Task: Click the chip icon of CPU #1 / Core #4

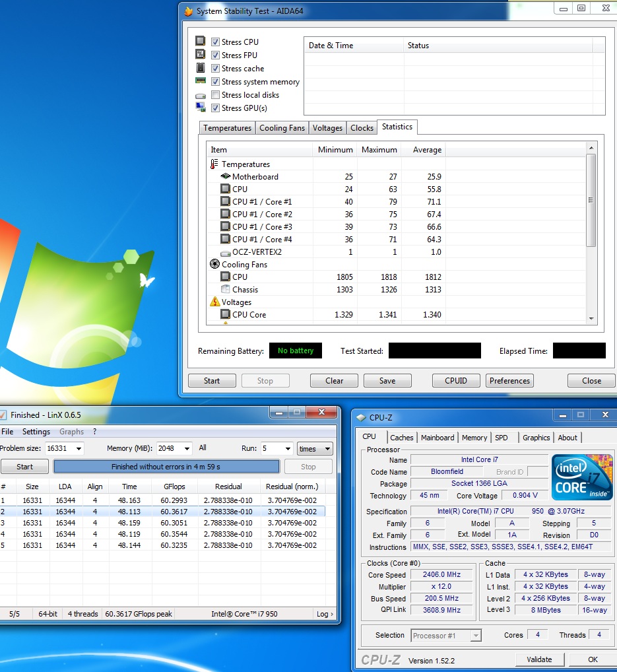Action: point(226,239)
